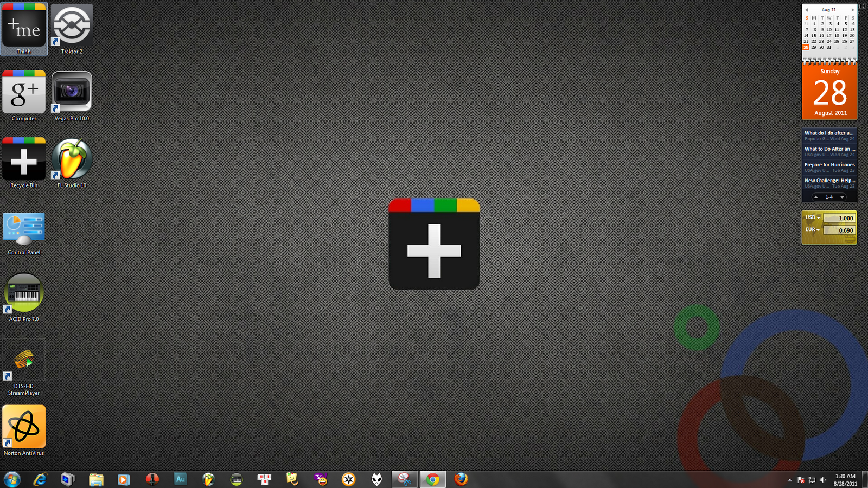Switch to the Snipping Tool taskbar button
Image resolution: width=868 pixels, height=488 pixels.
405,479
